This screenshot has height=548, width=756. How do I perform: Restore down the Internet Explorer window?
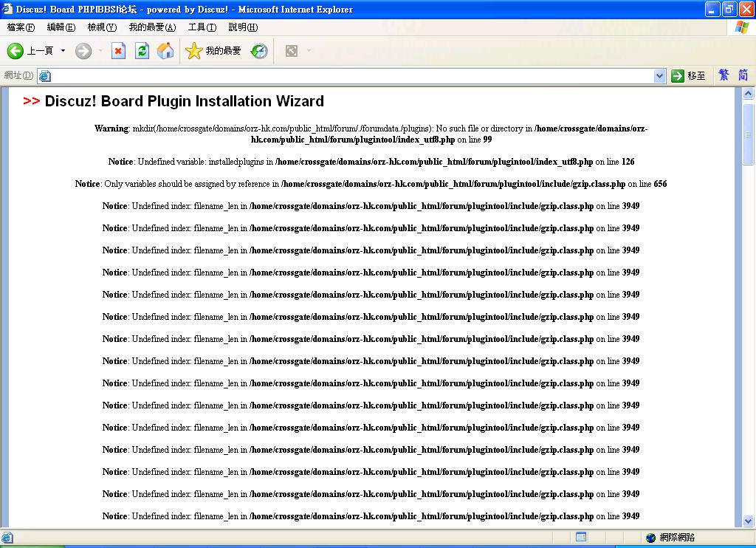coord(729,9)
